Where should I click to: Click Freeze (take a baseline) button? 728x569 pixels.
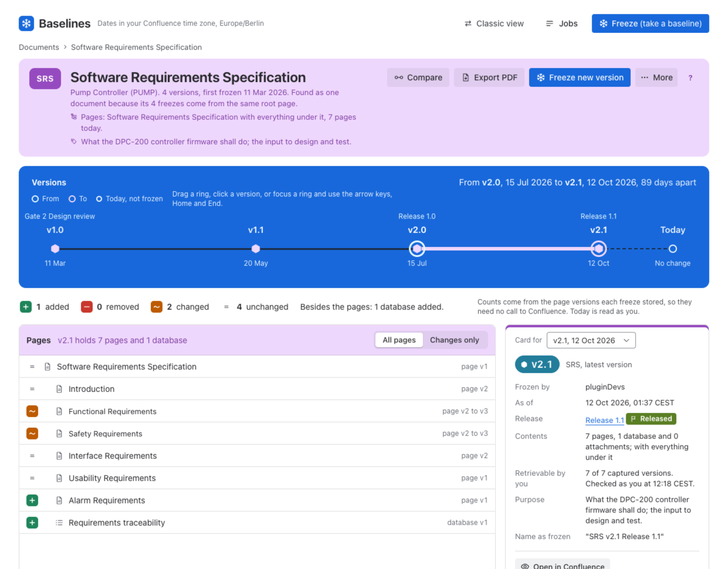click(x=650, y=23)
